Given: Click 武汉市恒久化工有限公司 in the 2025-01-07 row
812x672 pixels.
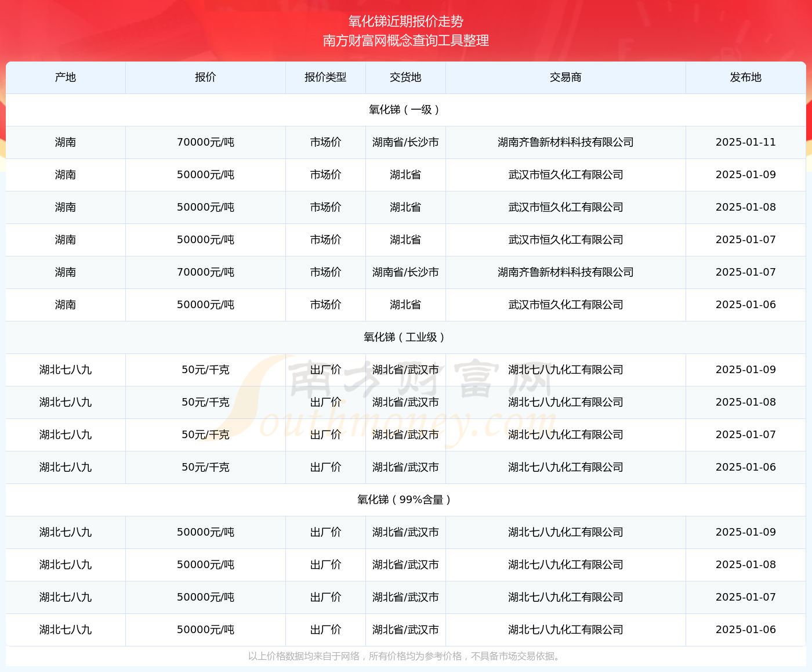Looking at the screenshot, I should tap(565, 240).
